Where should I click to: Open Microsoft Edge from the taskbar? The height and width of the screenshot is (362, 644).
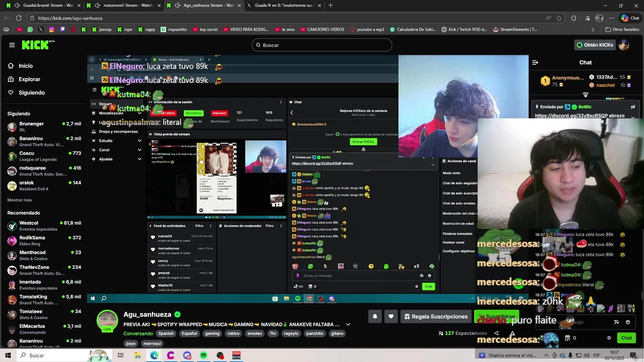pos(154,355)
